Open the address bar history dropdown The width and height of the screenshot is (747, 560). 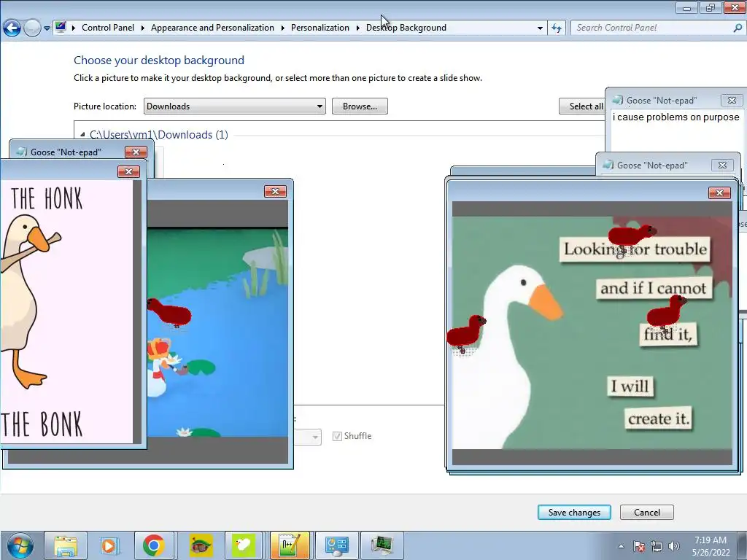(540, 28)
